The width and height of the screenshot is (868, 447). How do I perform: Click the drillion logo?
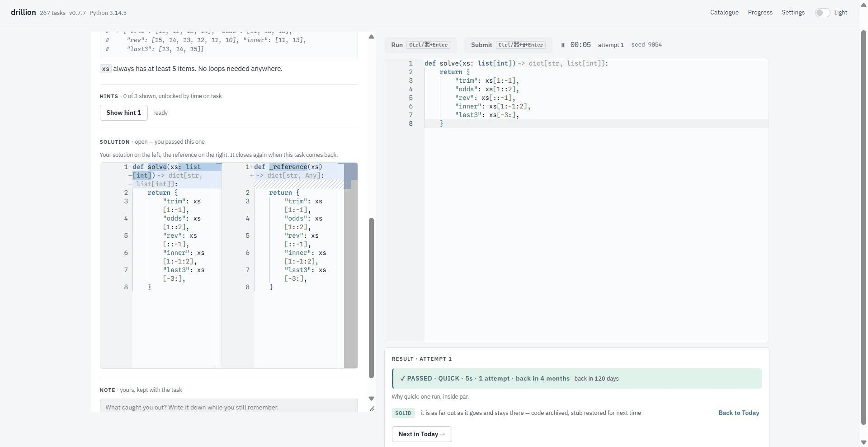pos(24,12)
